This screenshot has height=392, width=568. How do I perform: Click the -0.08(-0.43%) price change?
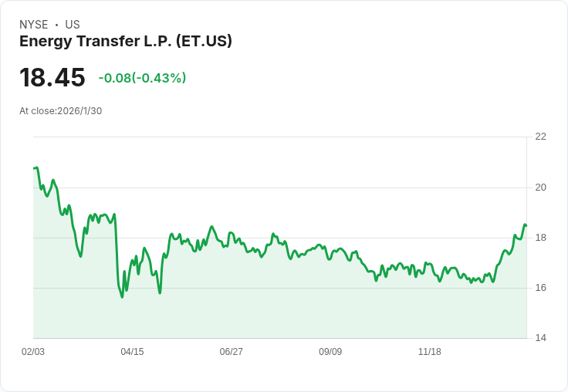(142, 78)
